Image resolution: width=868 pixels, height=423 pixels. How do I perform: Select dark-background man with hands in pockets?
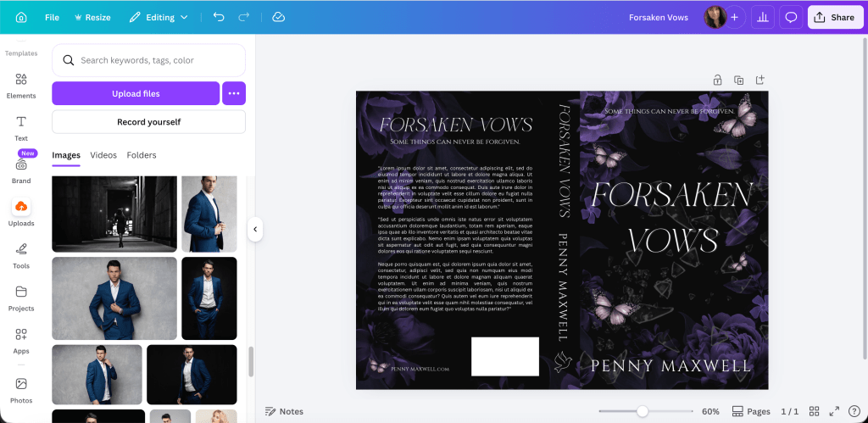point(209,298)
